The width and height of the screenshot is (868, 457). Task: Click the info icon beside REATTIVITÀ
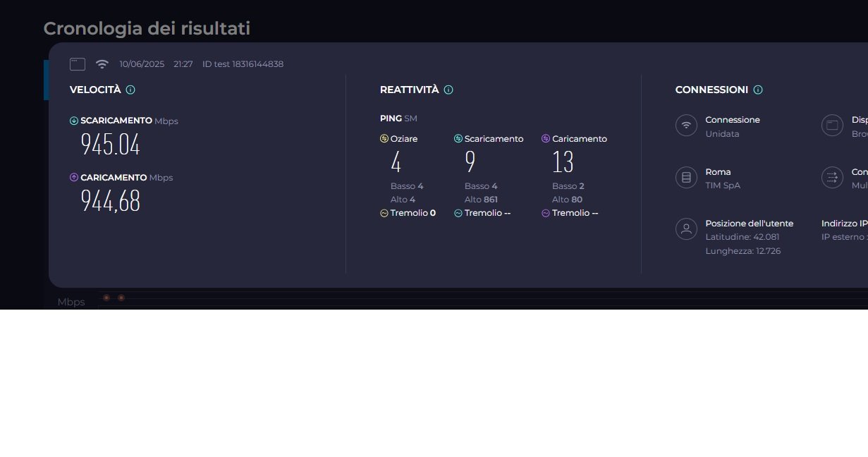(x=448, y=90)
